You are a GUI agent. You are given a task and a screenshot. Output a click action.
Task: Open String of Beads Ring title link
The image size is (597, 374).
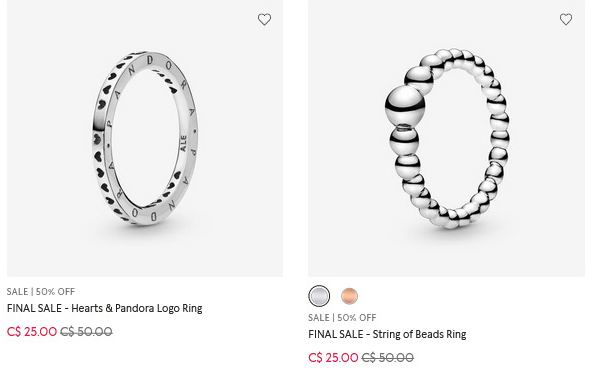click(x=387, y=334)
